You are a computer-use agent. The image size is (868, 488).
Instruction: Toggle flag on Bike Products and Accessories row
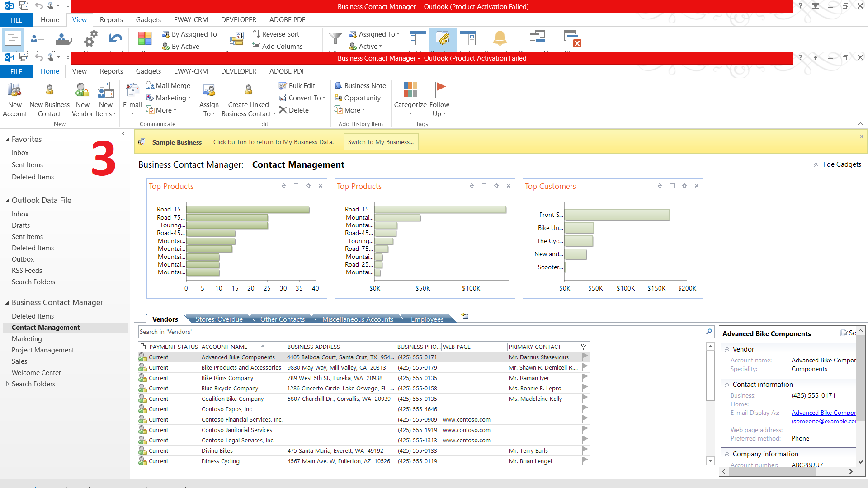[x=585, y=367]
